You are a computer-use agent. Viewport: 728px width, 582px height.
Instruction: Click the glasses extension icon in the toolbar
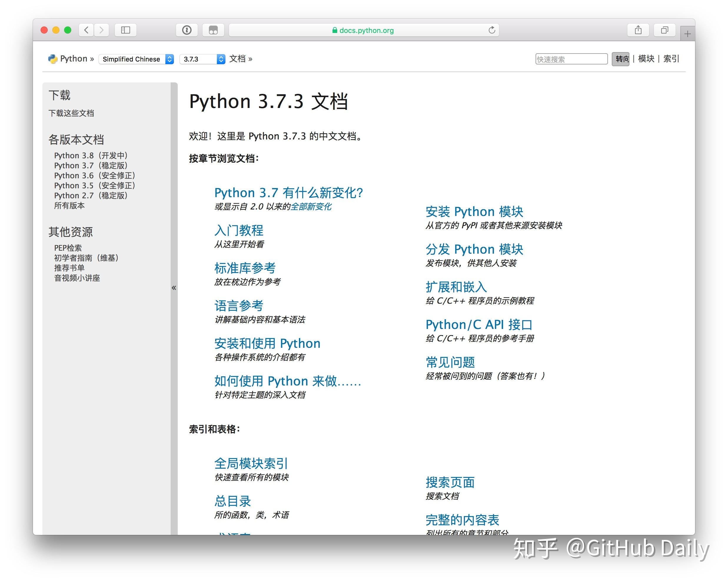coord(213,30)
